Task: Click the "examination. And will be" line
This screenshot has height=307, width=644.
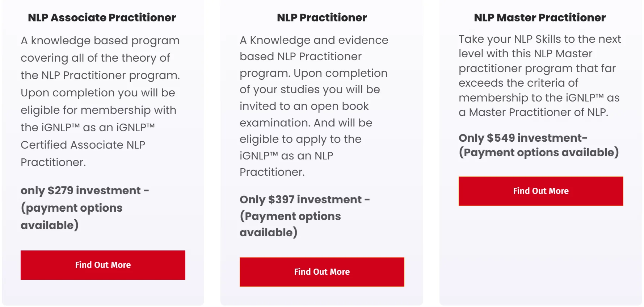Action: click(306, 123)
